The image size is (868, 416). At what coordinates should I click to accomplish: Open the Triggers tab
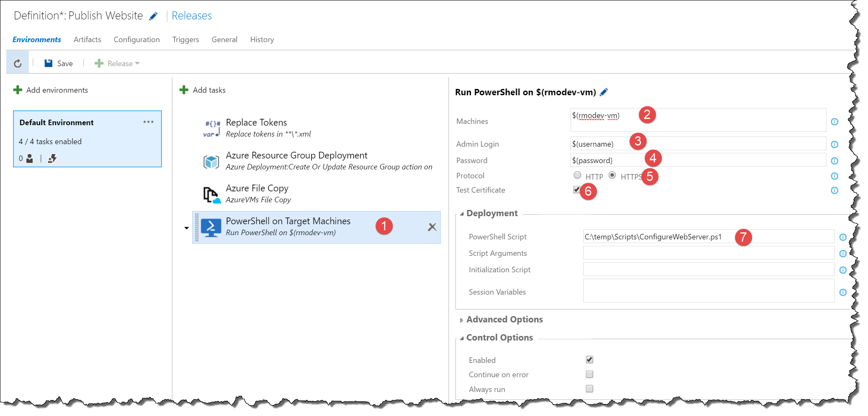(x=186, y=40)
